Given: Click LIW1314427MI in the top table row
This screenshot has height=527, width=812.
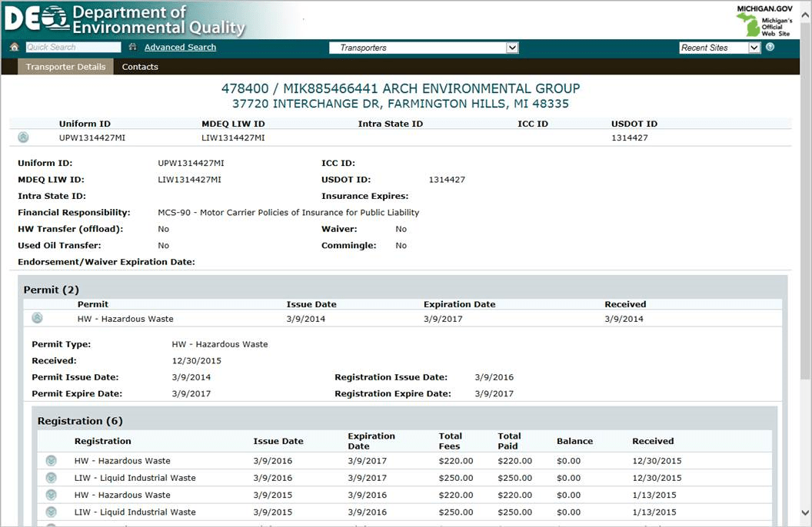Looking at the screenshot, I should (x=233, y=138).
